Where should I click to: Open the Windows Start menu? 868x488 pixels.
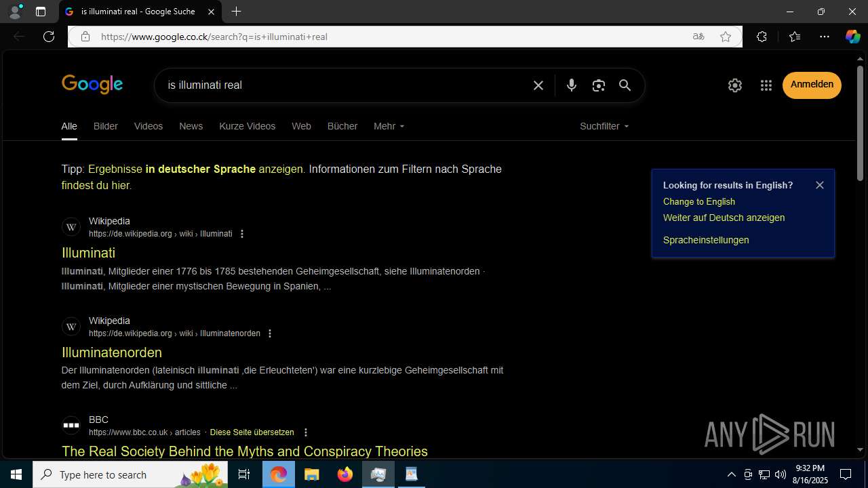16,474
